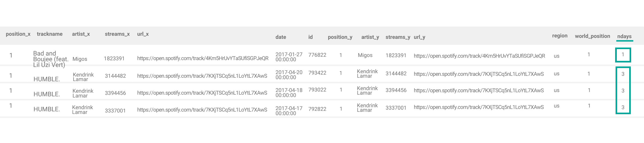
Task: Click the ndays column header
Action: click(x=624, y=36)
